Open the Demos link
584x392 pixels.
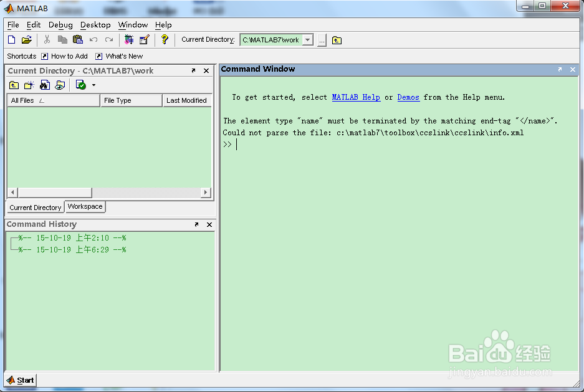pyautogui.click(x=408, y=97)
